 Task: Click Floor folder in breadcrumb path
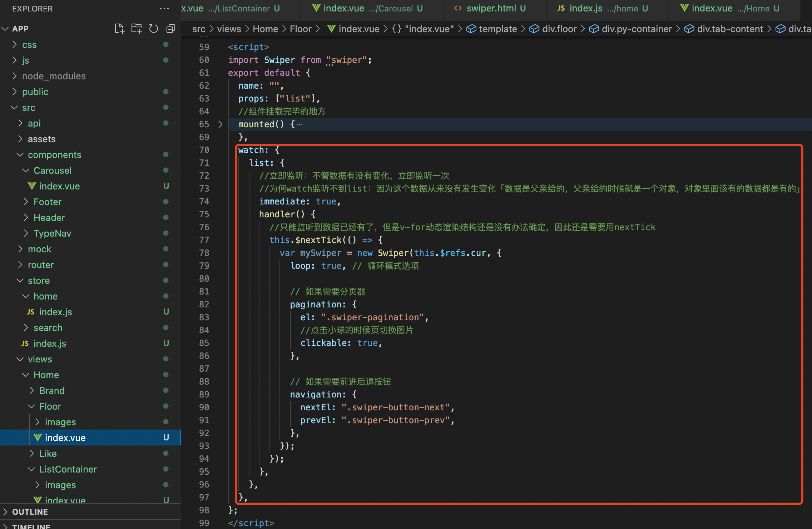pyautogui.click(x=300, y=29)
